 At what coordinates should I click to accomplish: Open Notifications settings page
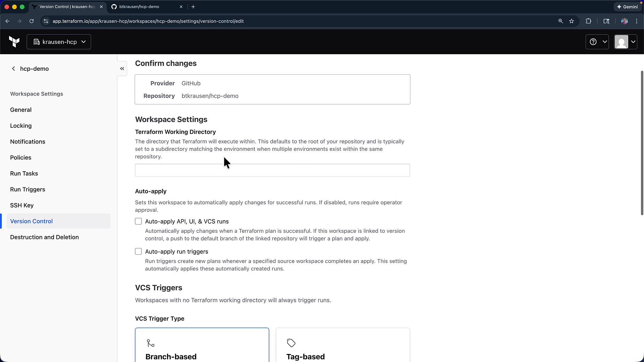28,142
